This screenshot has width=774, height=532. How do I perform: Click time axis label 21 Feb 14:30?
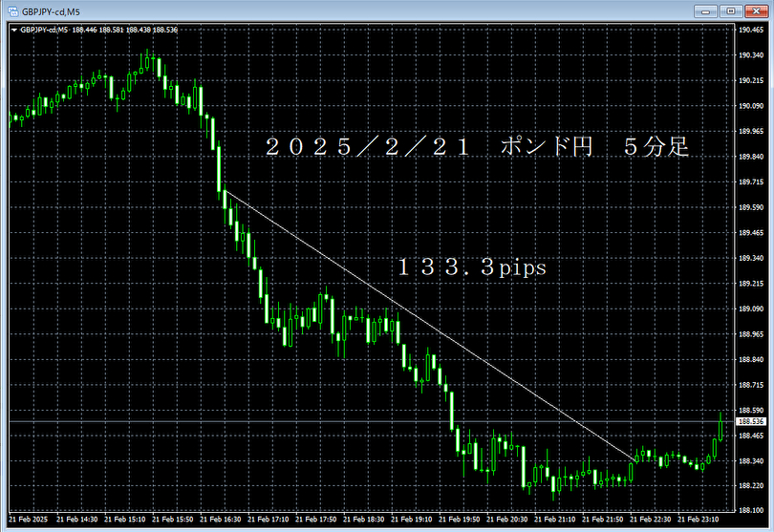pyautogui.click(x=77, y=520)
